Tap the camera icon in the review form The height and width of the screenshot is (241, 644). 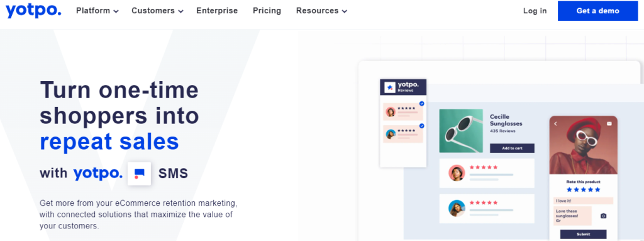tap(603, 216)
